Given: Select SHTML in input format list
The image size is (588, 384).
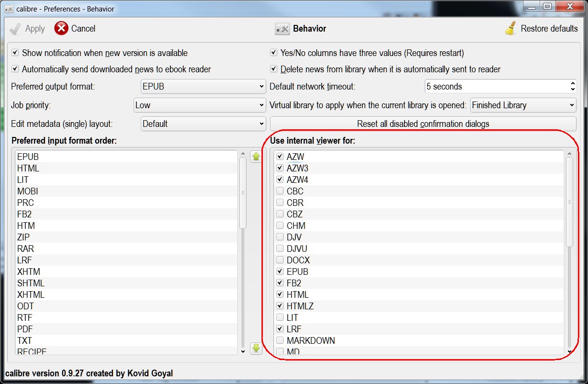Looking at the screenshot, I should click(x=126, y=283).
